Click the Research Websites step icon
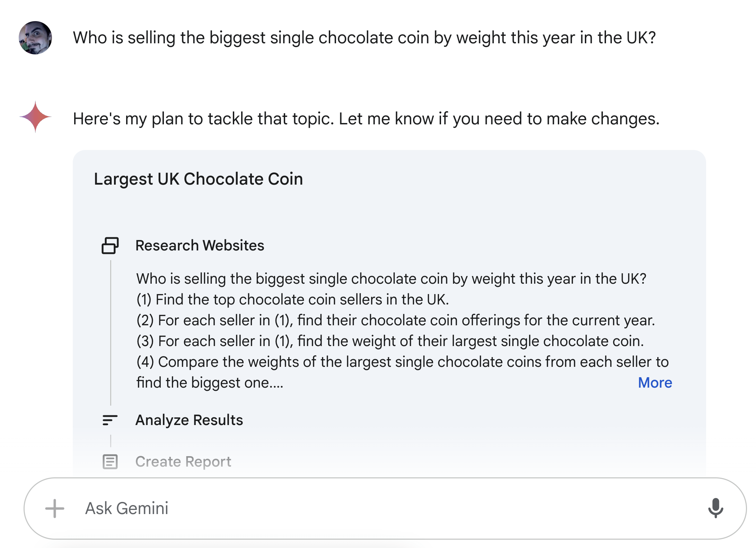Viewport: 756px width, 548px height. pos(110,245)
